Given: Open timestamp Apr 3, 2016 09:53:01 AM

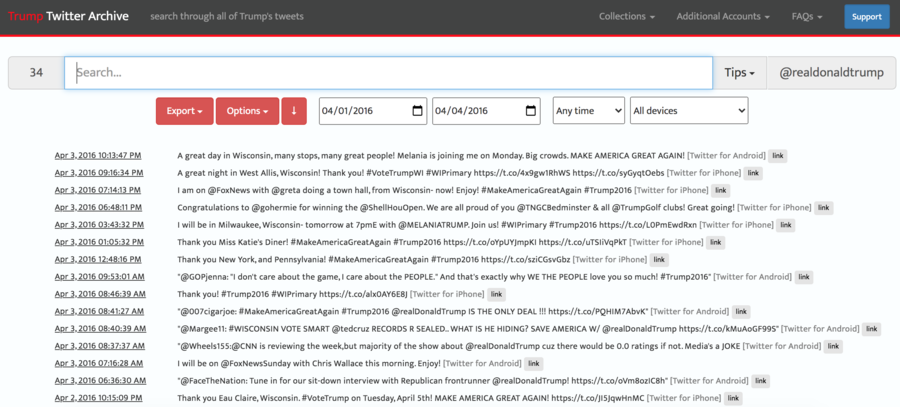Looking at the screenshot, I should pos(99,277).
